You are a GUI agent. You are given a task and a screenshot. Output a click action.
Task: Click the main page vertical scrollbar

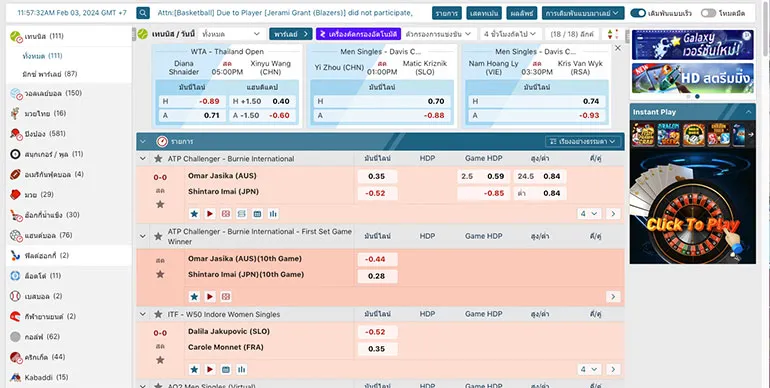pos(767,29)
